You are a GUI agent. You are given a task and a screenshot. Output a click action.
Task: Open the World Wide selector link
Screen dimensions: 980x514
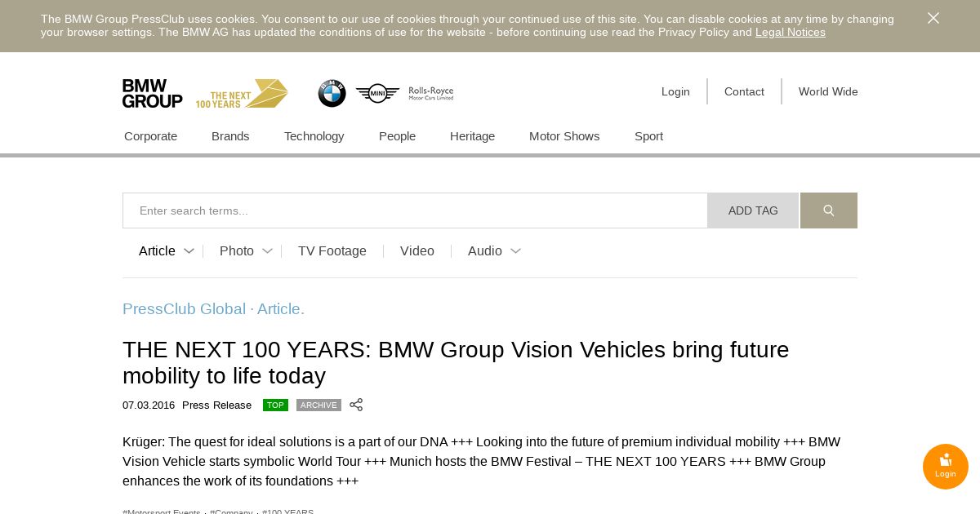(x=828, y=91)
